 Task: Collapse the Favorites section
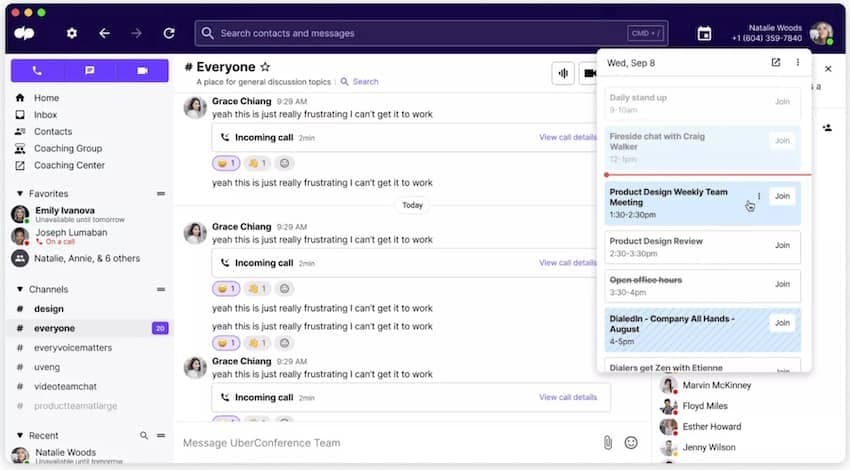[20, 194]
